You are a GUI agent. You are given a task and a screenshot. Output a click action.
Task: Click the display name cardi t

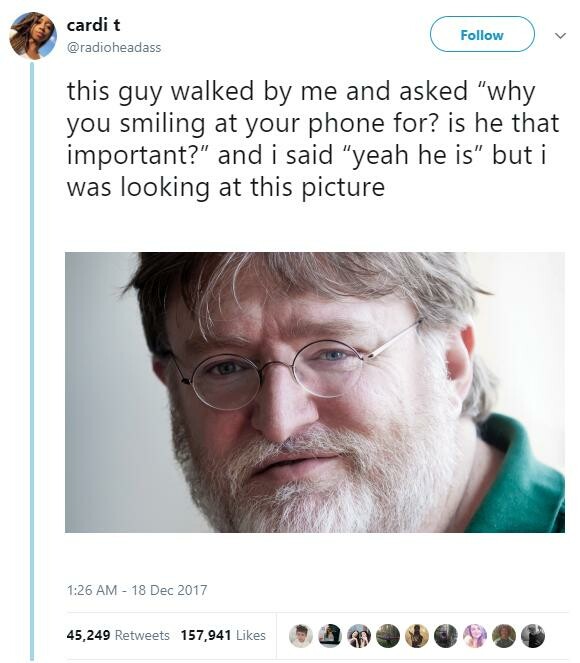coord(93,25)
